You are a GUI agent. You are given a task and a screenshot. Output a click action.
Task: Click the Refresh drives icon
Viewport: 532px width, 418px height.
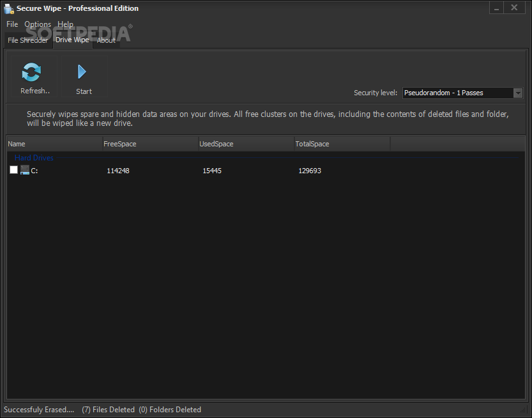pyautogui.click(x=31, y=72)
